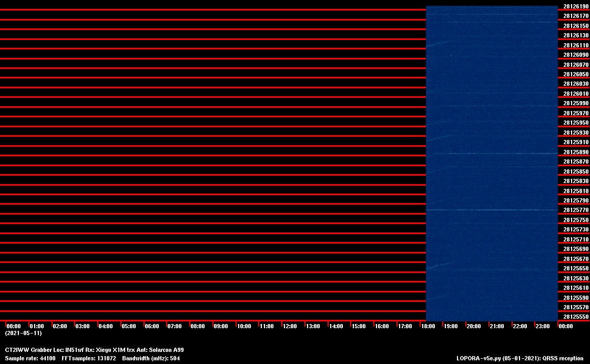This screenshot has height=364, width=590.
Task: Click the 28126150 frequency label
Action: pos(576,26)
